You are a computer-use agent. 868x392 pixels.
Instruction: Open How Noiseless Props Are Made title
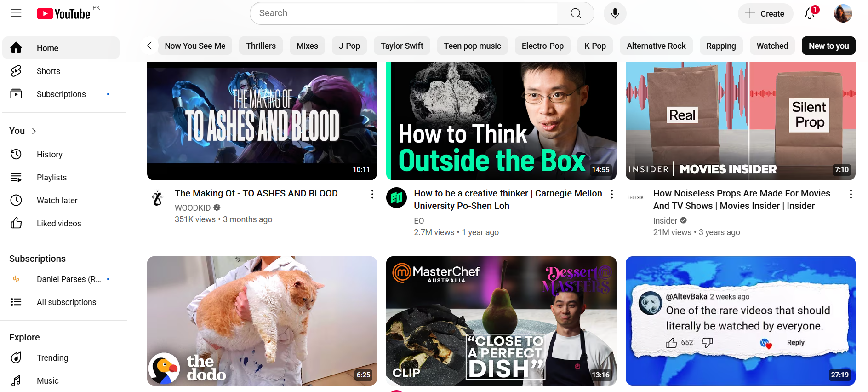click(x=742, y=200)
